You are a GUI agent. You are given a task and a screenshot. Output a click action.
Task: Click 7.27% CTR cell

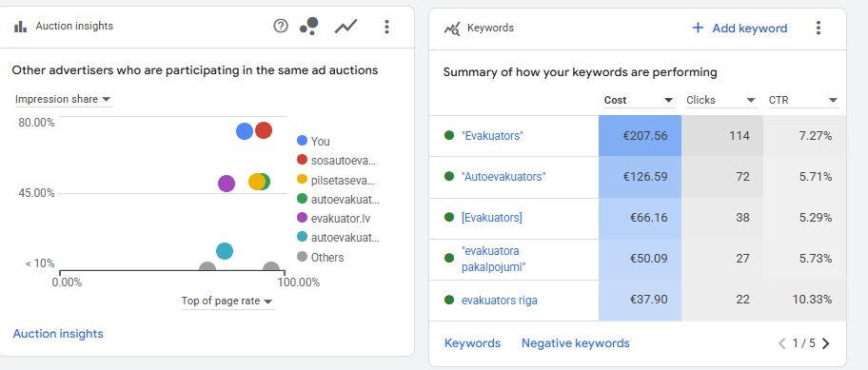tap(805, 135)
